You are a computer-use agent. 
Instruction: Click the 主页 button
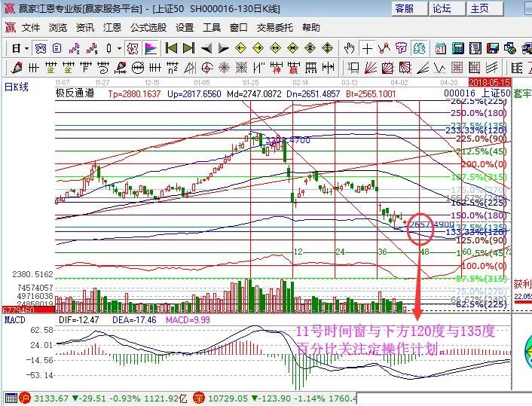[x=485, y=8]
